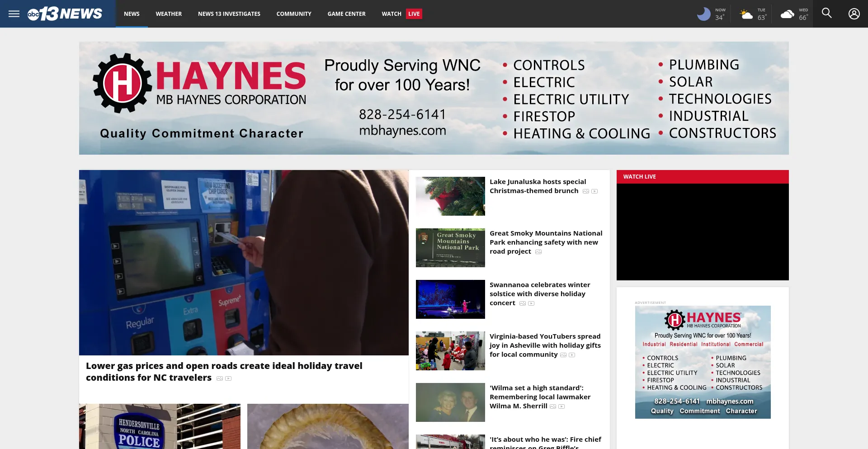Click the play icon next to the Wilma Sherrill headline
This screenshot has height=449, width=868.
[561, 406]
